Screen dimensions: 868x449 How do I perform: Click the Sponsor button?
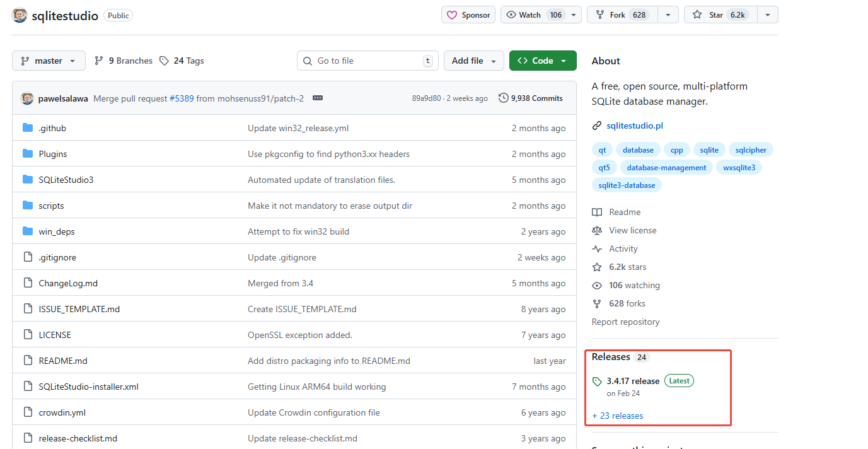[x=468, y=15]
